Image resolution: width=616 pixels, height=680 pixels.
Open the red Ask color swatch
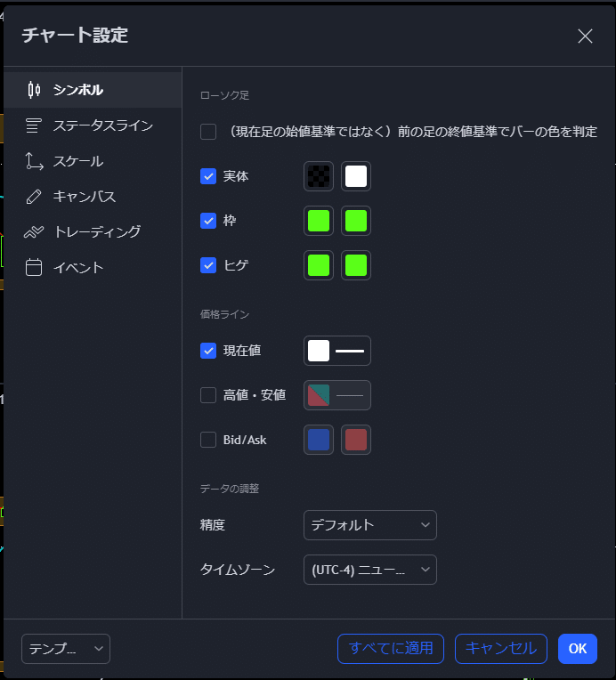(356, 440)
